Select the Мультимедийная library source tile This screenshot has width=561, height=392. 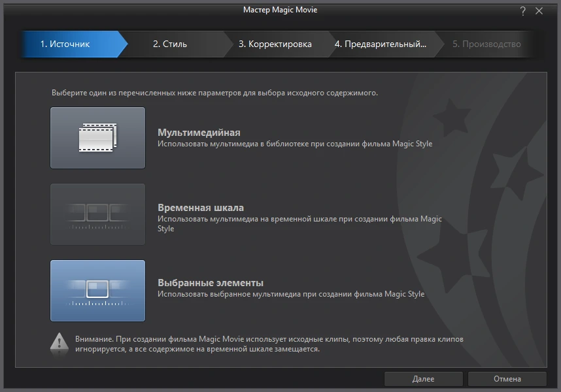97,138
